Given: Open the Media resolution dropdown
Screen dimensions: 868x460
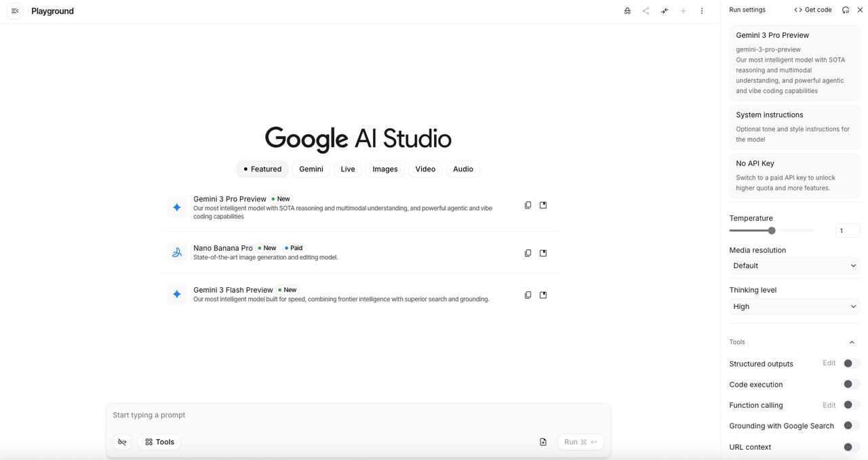Looking at the screenshot, I should tap(794, 266).
